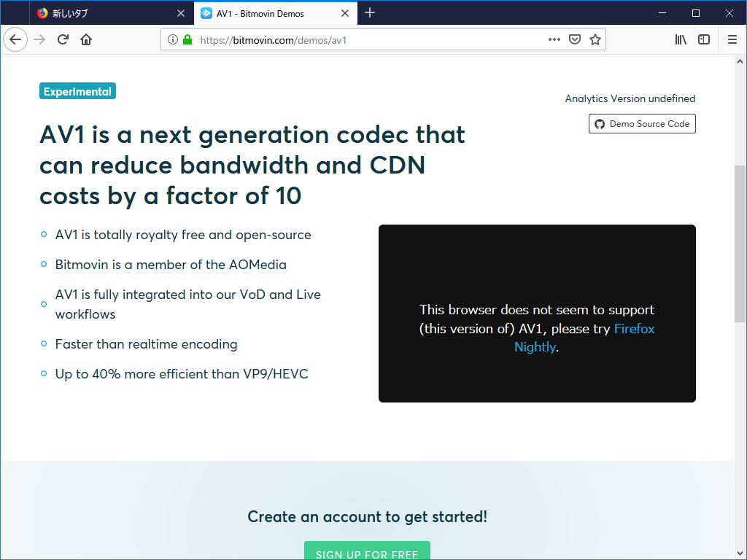
Task: Open the tracking protection shield
Action: point(574,39)
